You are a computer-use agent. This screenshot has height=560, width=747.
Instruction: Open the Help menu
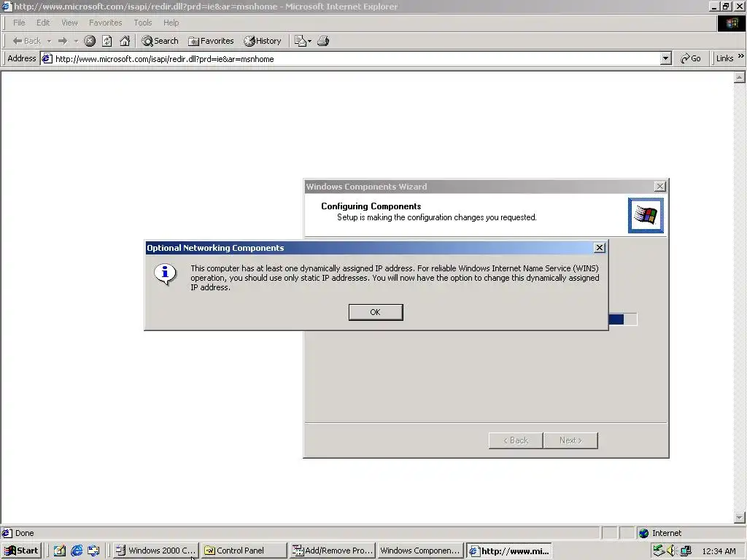click(x=171, y=23)
